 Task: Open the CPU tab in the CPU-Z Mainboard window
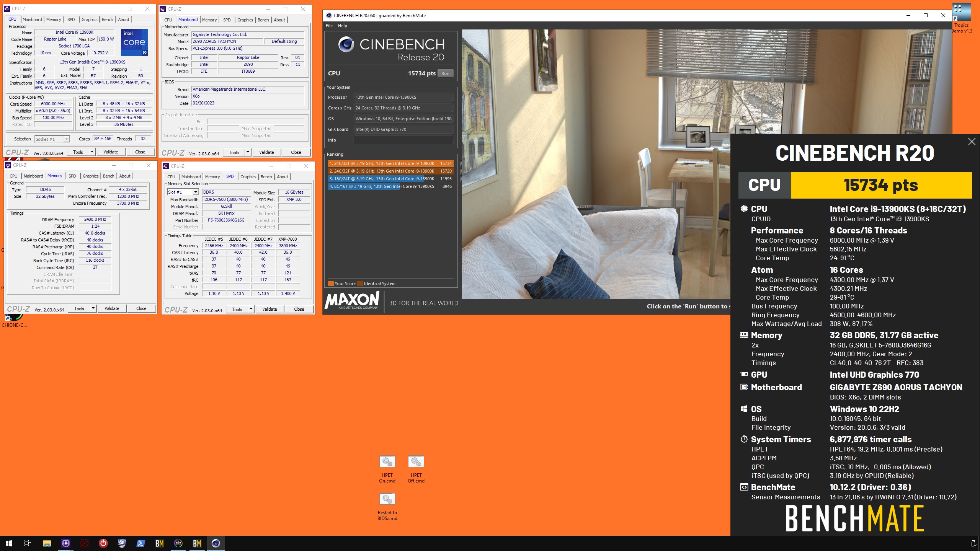tap(168, 20)
